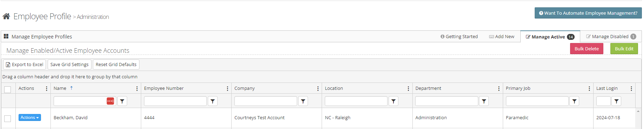This screenshot has height=129, width=644.
Task: Expand the Actions dropdown for Beckham, David
Action: pyautogui.click(x=30, y=117)
